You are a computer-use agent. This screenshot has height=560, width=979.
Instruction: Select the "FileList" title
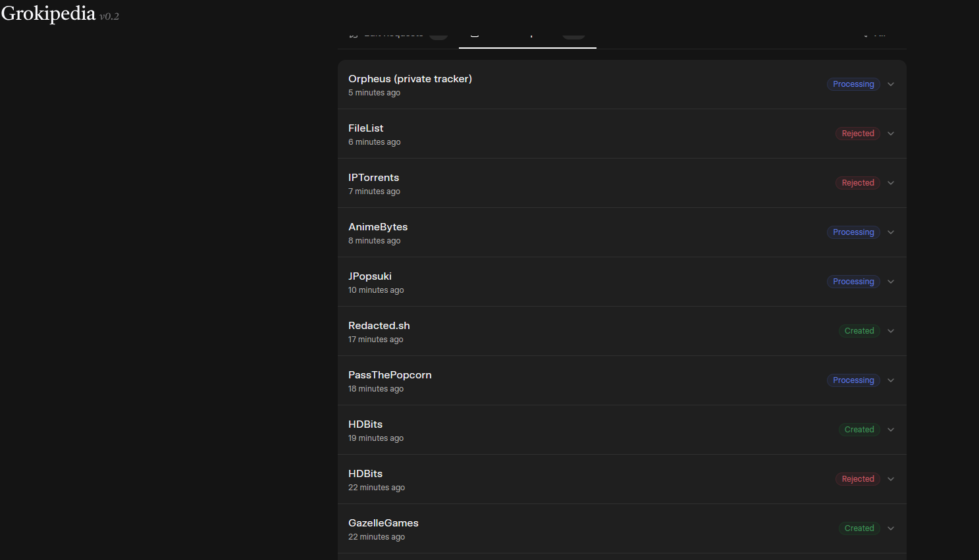point(365,128)
